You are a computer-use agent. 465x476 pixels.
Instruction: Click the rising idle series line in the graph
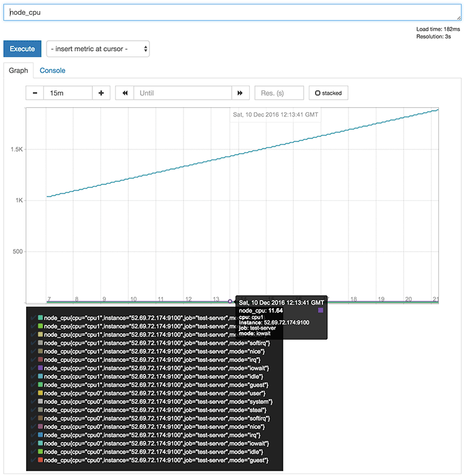(242, 153)
